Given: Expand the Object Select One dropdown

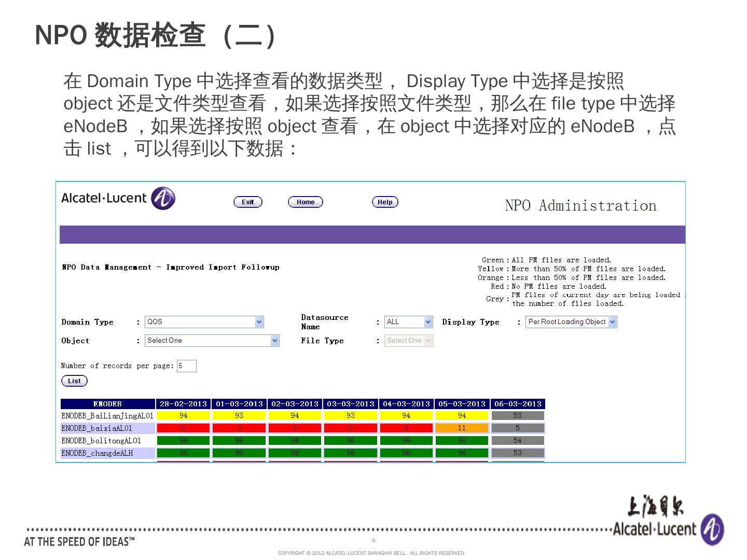Looking at the screenshot, I should click(x=212, y=341).
